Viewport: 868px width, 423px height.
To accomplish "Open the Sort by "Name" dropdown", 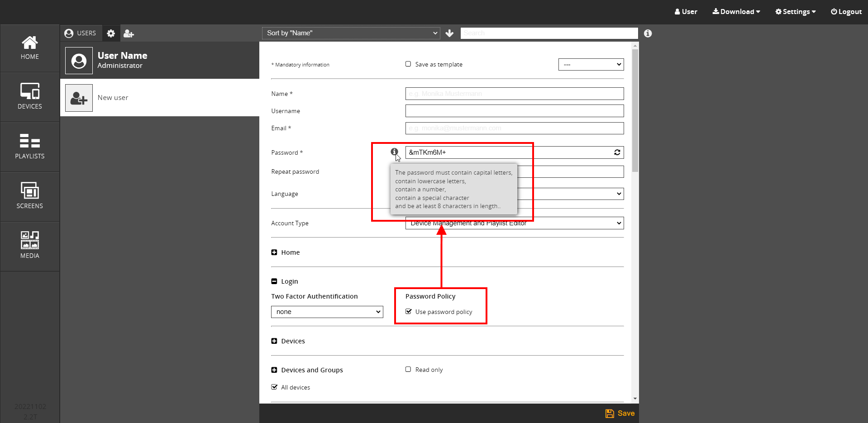I will point(351,33).
